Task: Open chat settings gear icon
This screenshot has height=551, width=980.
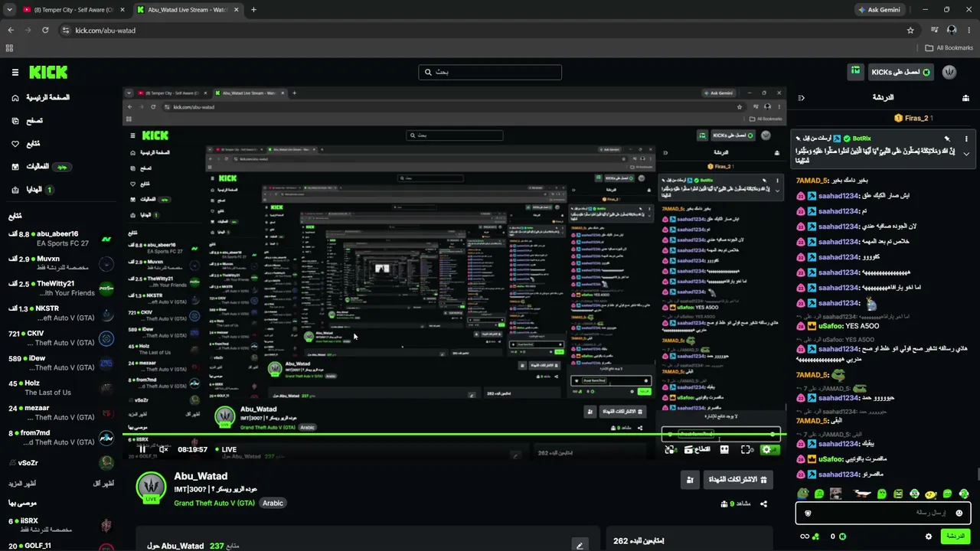Action: [x=929, y=536]
